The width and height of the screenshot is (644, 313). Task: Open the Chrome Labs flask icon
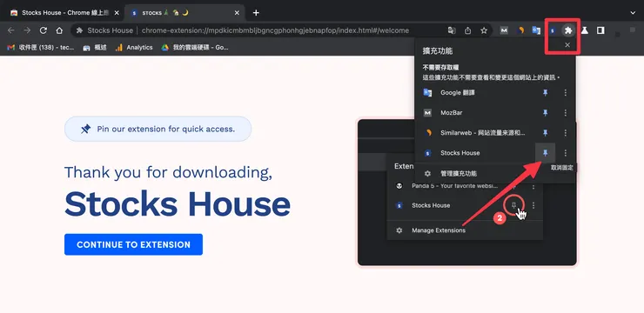(x=585, y=30)
